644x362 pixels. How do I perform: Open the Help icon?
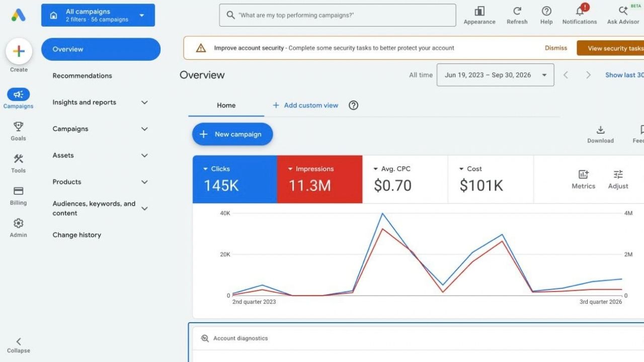point(546,11)
